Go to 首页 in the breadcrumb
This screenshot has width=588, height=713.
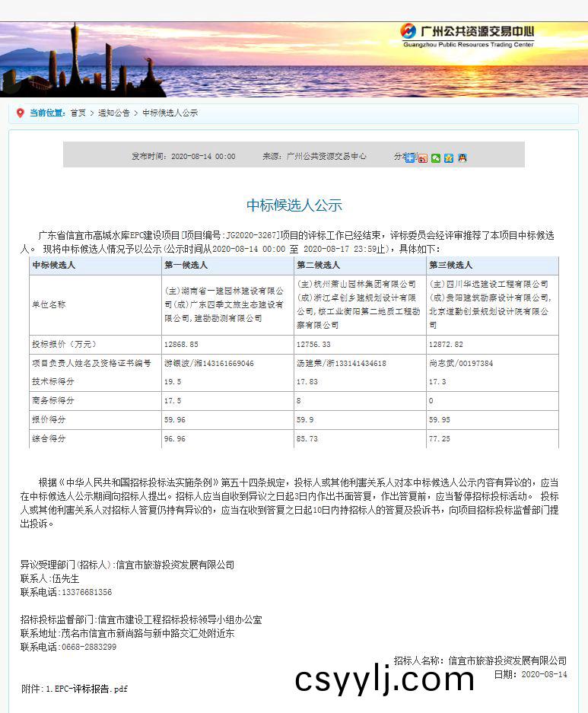[78, 113]
